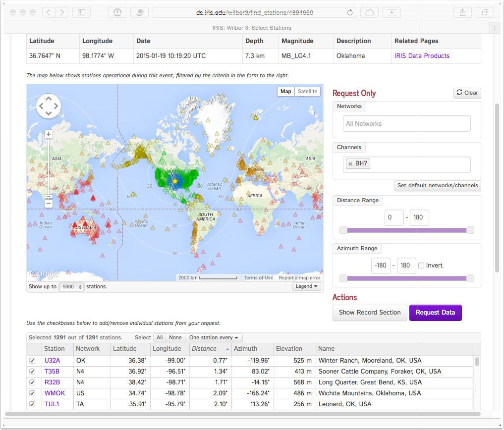Image resolution: width=504 pixels, height=430 pixels.
Task: Click the minimum azimuth field showing -180
Action: 381,266
